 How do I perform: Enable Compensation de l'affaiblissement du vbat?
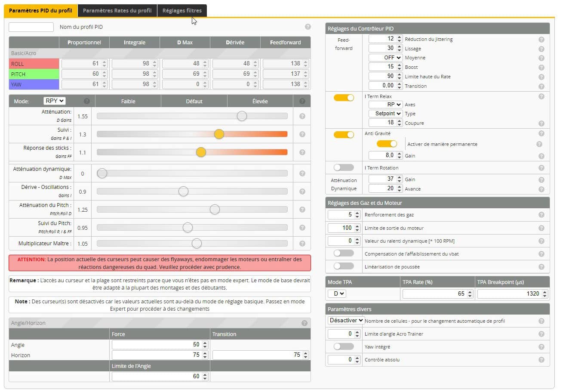tap(344, 253)
